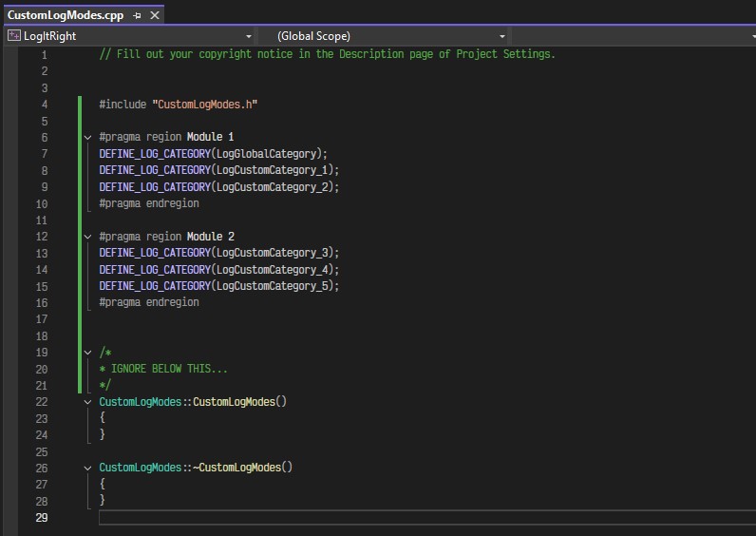Click the DEFINE_LOG_CATEGORY macro on line 15
The width and height of the screenshot is (756, 536).
[154, 286]
